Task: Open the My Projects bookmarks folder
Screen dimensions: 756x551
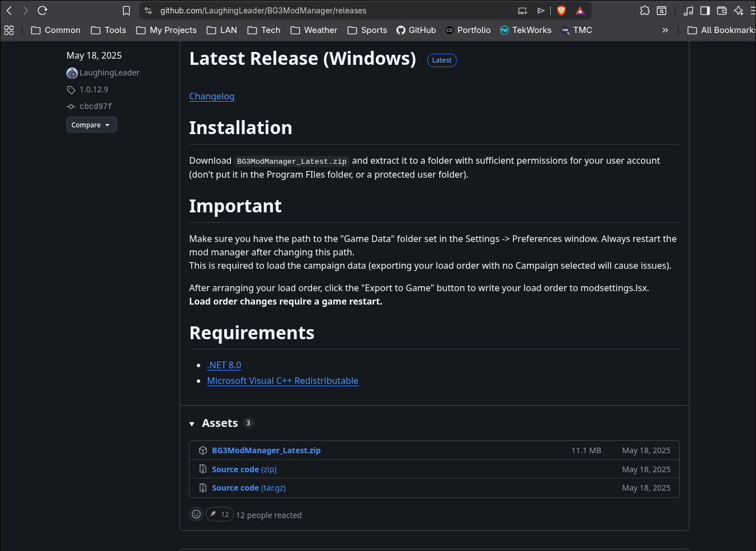Action: point(167,30)
